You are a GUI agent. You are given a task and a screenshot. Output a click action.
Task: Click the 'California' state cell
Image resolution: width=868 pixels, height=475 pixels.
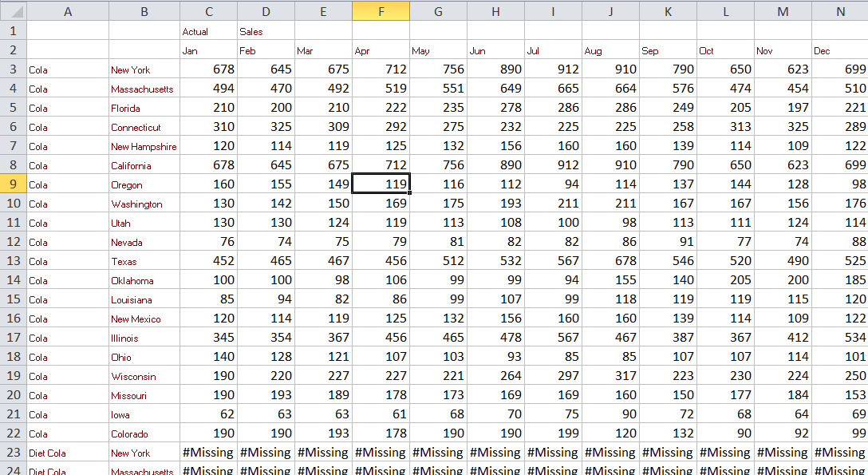click(144, 165)
